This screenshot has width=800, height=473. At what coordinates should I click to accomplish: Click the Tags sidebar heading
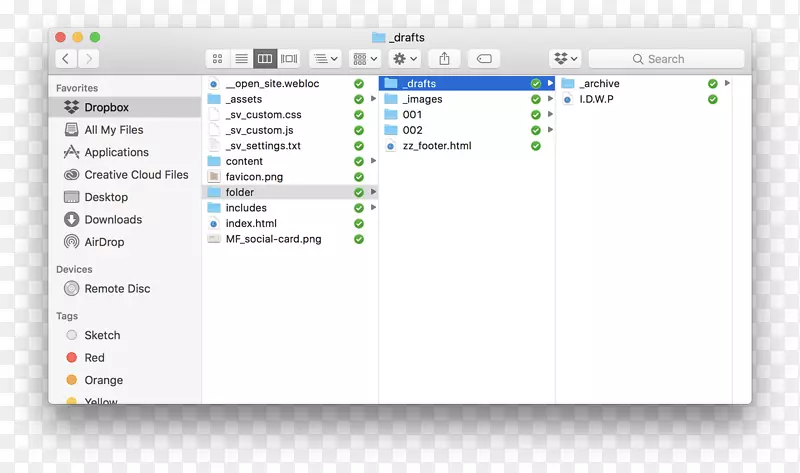pyautogui.click(x=67, y=316)
